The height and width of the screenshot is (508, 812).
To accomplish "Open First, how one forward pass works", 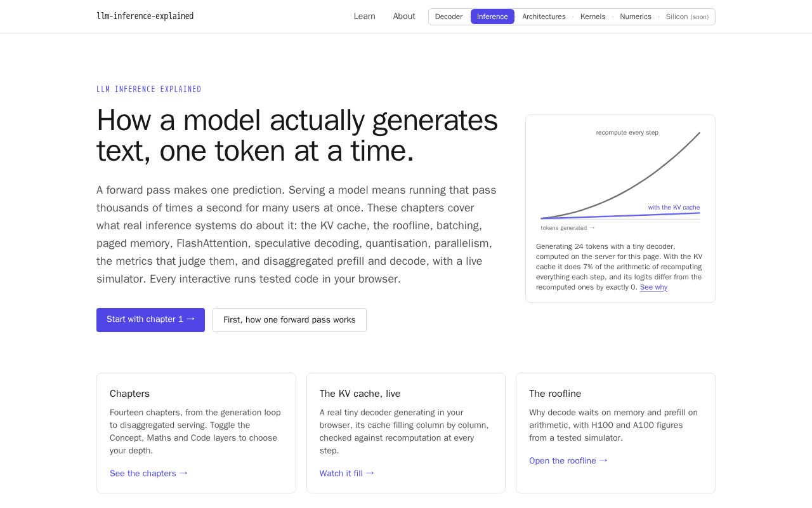I will click(289, 320).
